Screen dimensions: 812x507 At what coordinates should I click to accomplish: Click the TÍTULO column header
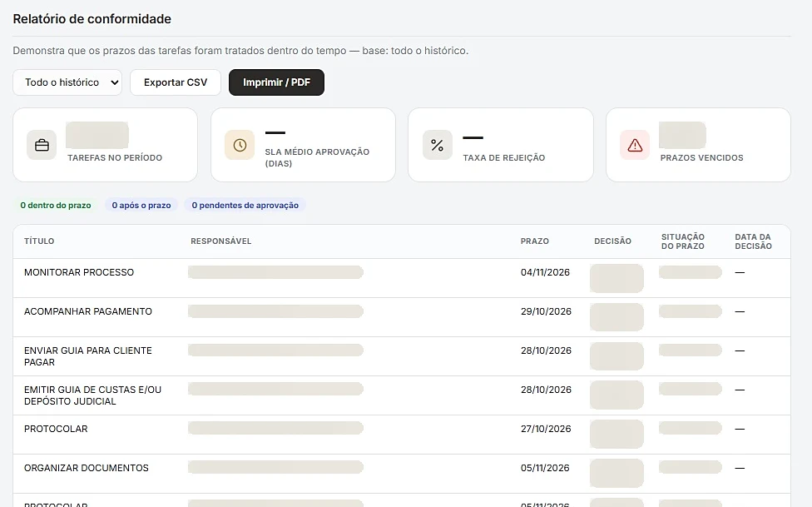coord(39,241)
